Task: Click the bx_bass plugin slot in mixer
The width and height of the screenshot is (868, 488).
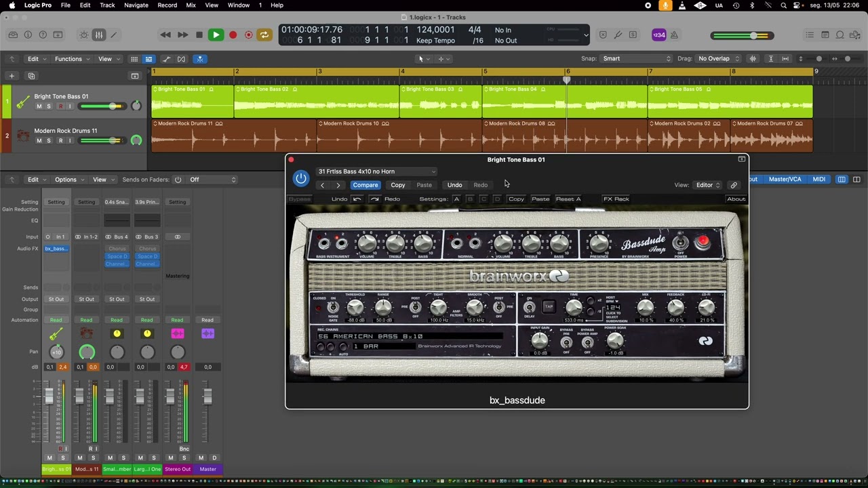Action: [56, 249]
